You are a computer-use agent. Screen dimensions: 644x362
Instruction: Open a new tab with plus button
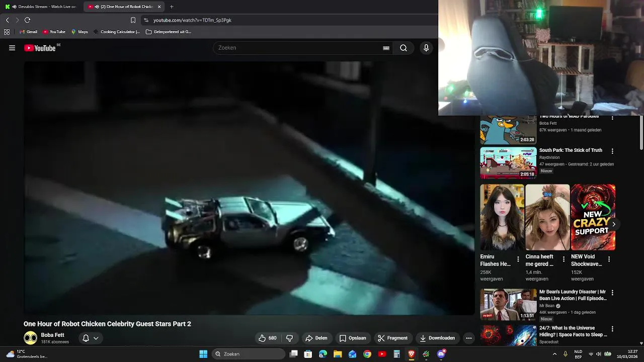(x=172, y=7)
